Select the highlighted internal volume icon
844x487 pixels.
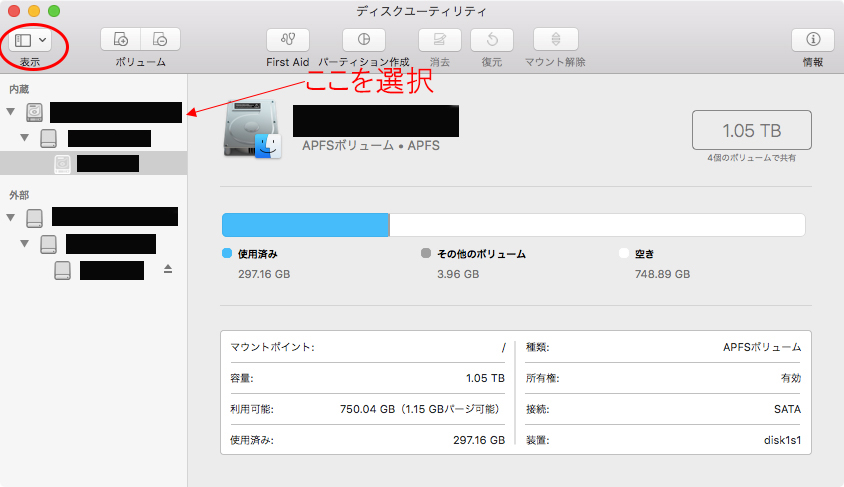pyautogui.click(x=62, y=164)
